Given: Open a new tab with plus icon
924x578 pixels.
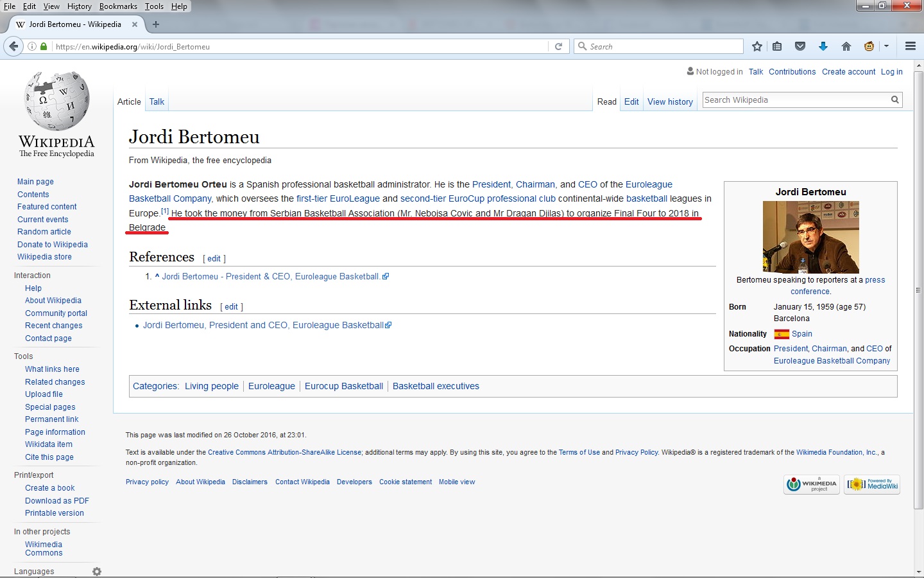Looking at the screenshot, I should coord(156,24).
